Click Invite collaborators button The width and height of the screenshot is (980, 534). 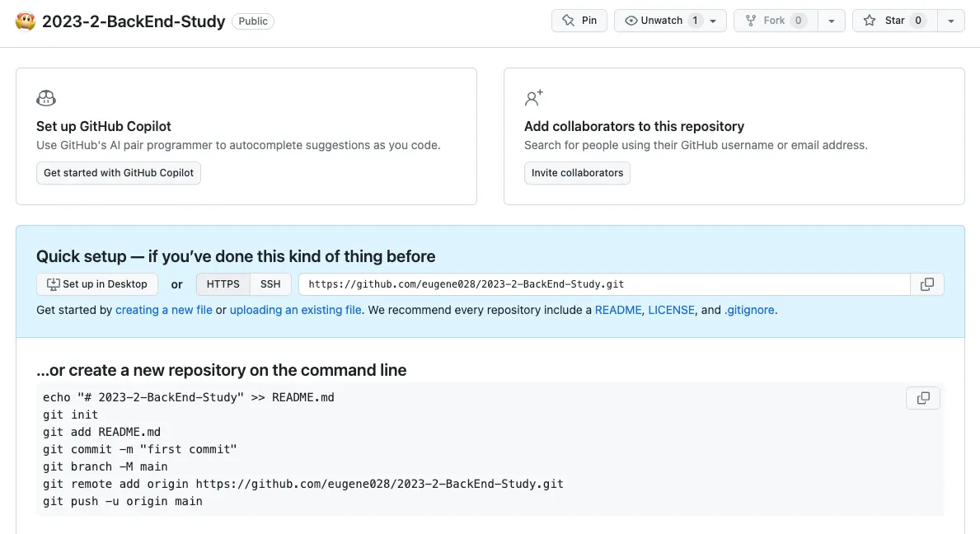[577, 173]
